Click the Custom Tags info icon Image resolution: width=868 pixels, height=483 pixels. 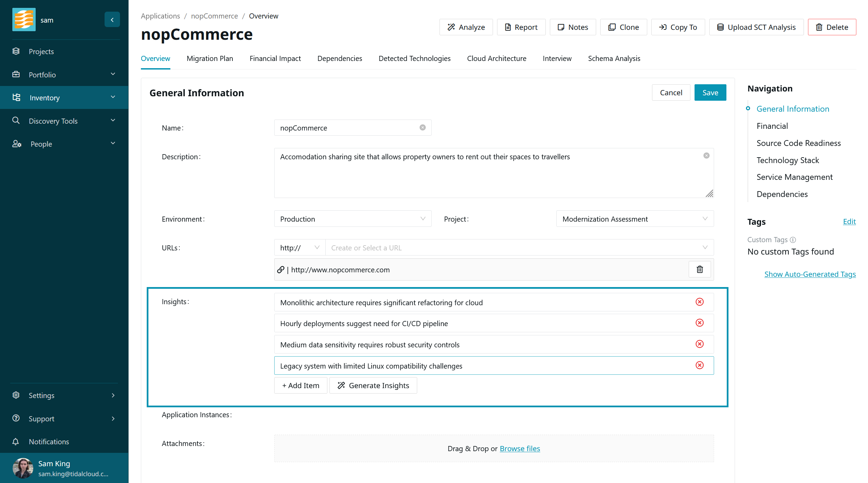click(x=793, y=240)
